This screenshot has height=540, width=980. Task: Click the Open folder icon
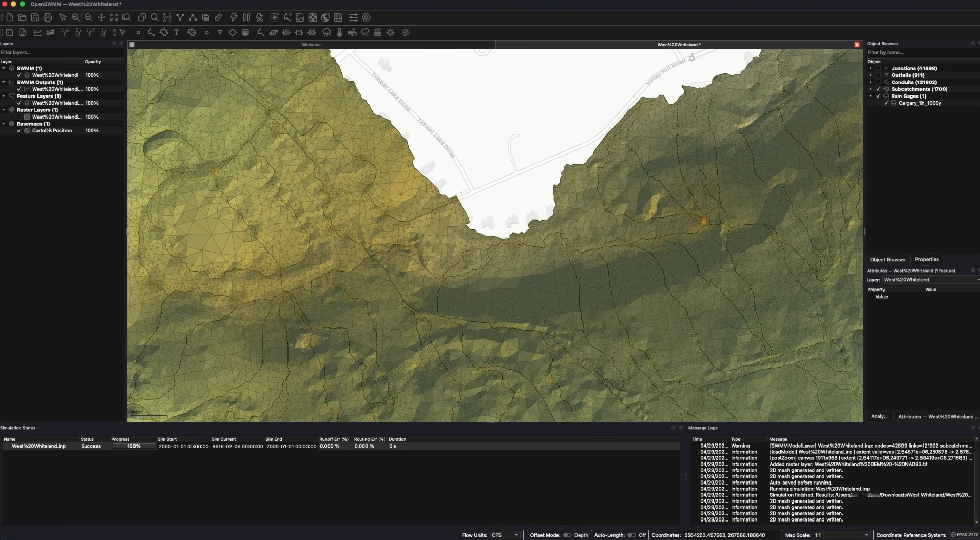coord(22,17)
